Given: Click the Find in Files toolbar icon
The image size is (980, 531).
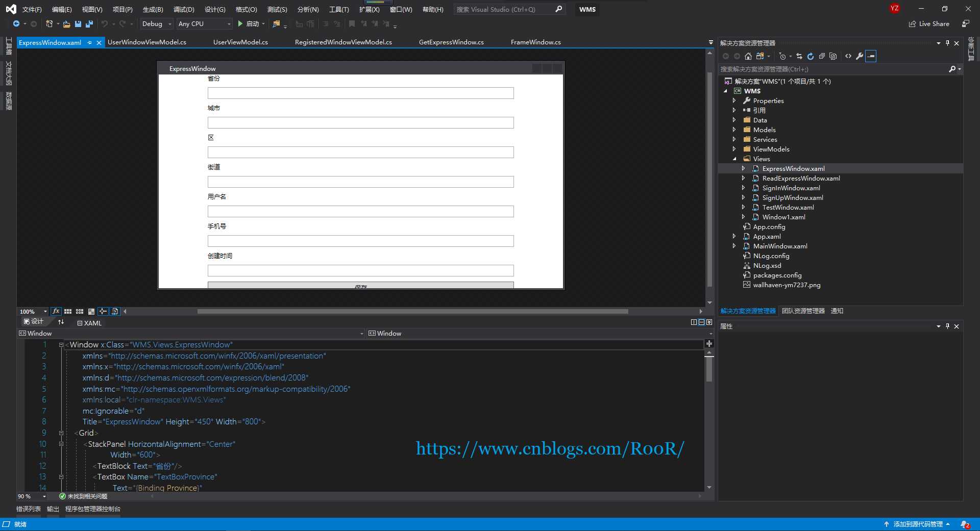Looking at the screenshot, I should (x=276, y=24).
